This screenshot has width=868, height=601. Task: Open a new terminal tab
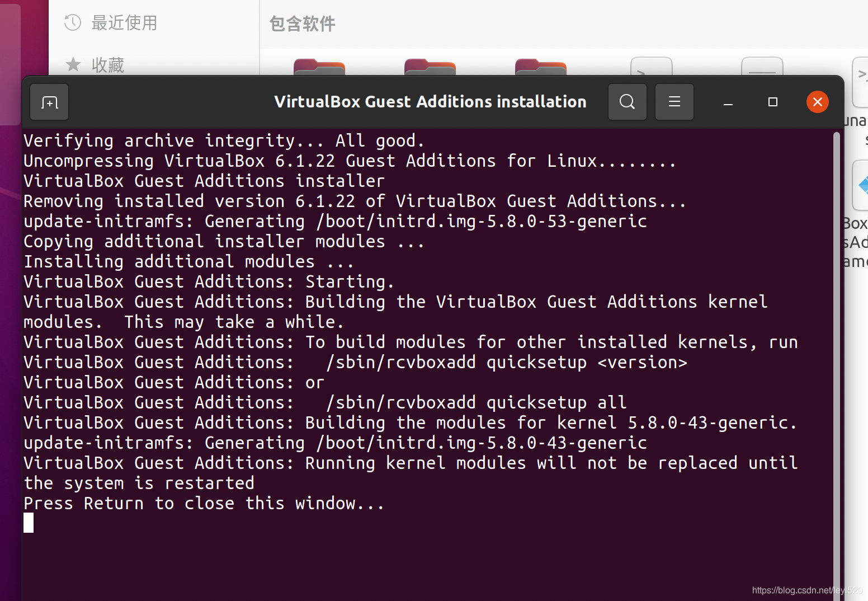coord(49,102)
